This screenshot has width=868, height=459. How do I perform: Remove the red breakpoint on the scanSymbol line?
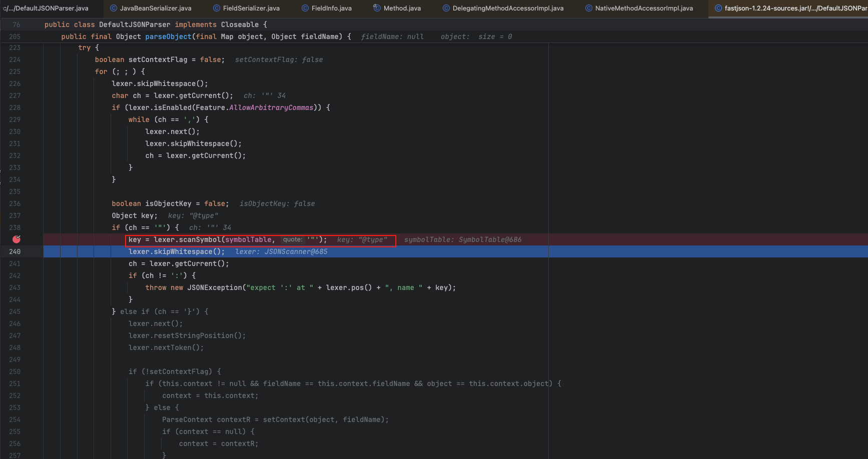pyautogui.click(x=17, y=239)
